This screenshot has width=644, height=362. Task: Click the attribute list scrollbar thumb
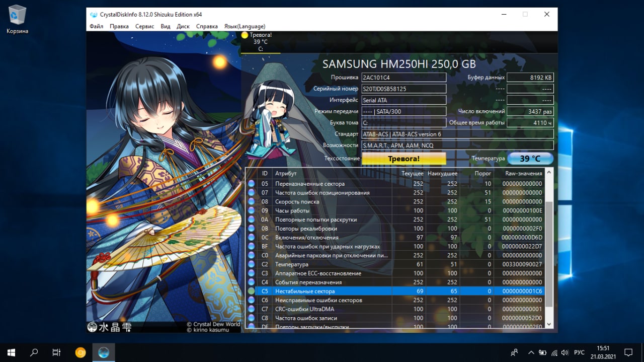(x=549, y=253)
